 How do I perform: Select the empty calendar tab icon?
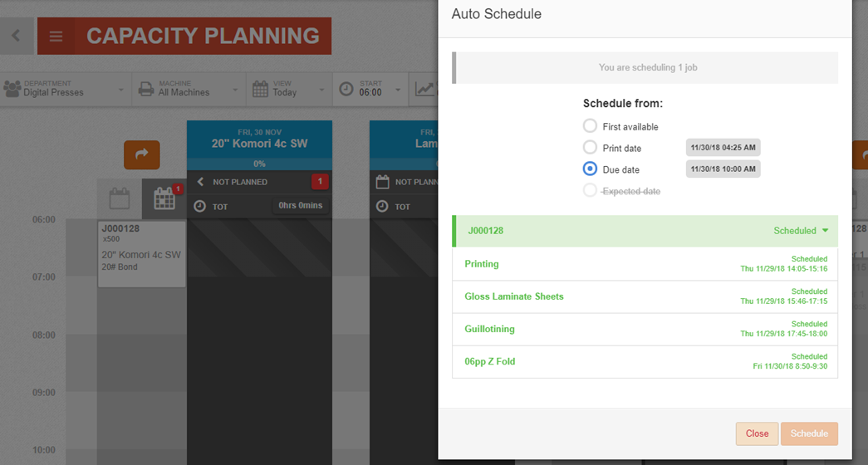coord(120,198)
